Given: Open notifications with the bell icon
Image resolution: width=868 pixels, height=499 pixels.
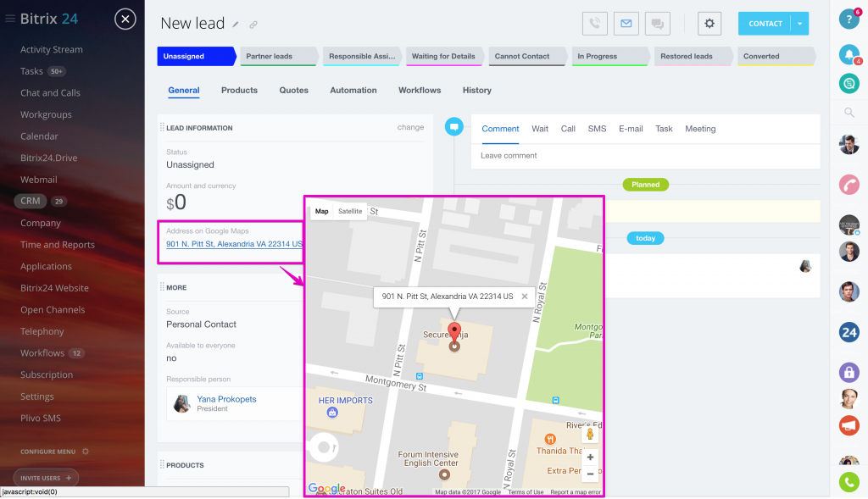Looking at the screenshot, I should click(849, 53).
